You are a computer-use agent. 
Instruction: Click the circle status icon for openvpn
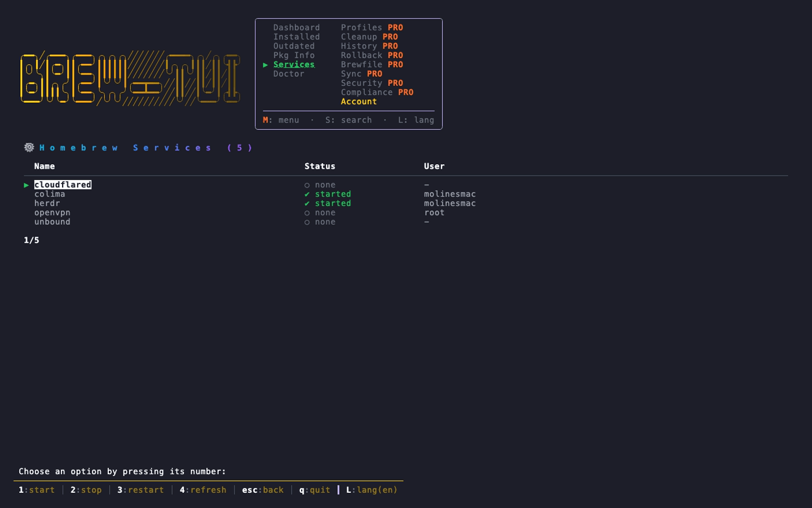tap(307, 213)
